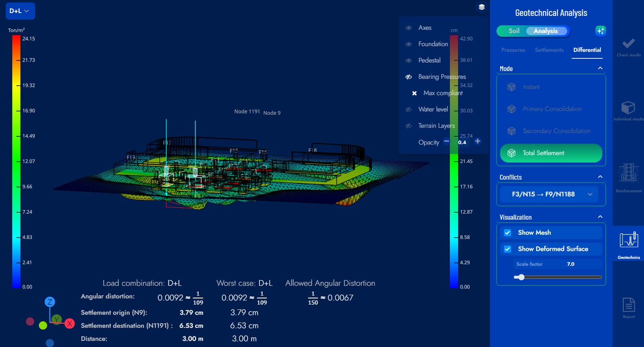Open Individual results cube icon
The width and height of the screenshot is (644, 347).
tap(628, 109)
